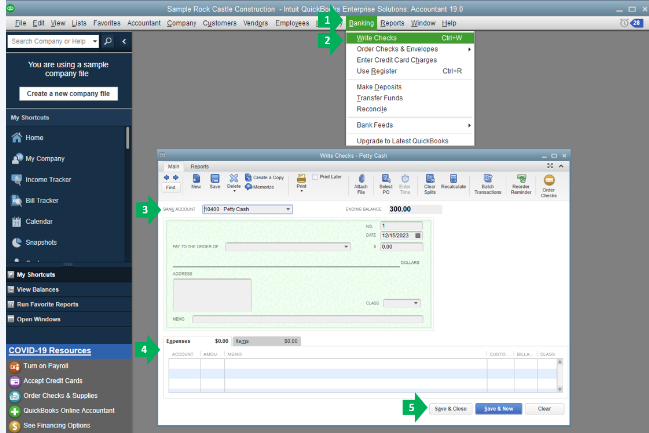Click the Save icon in Write Checks toolbar

click(x=215, y=178)
